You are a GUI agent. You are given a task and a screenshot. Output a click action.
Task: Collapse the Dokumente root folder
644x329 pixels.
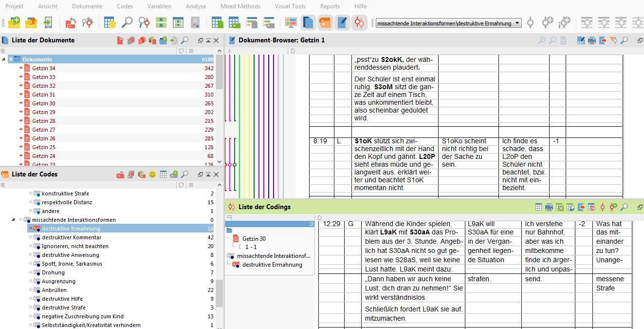tap(4, 59)
